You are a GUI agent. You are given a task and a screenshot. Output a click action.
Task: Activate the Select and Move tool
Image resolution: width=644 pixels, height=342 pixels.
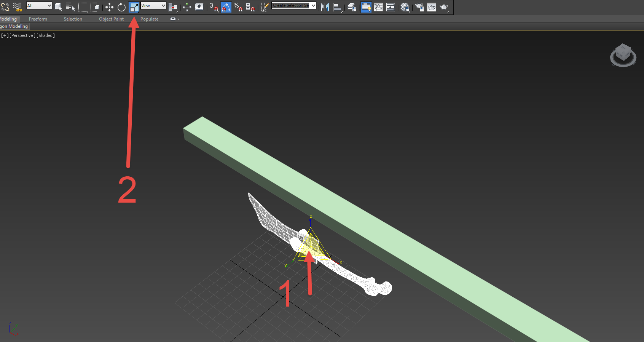110,7
